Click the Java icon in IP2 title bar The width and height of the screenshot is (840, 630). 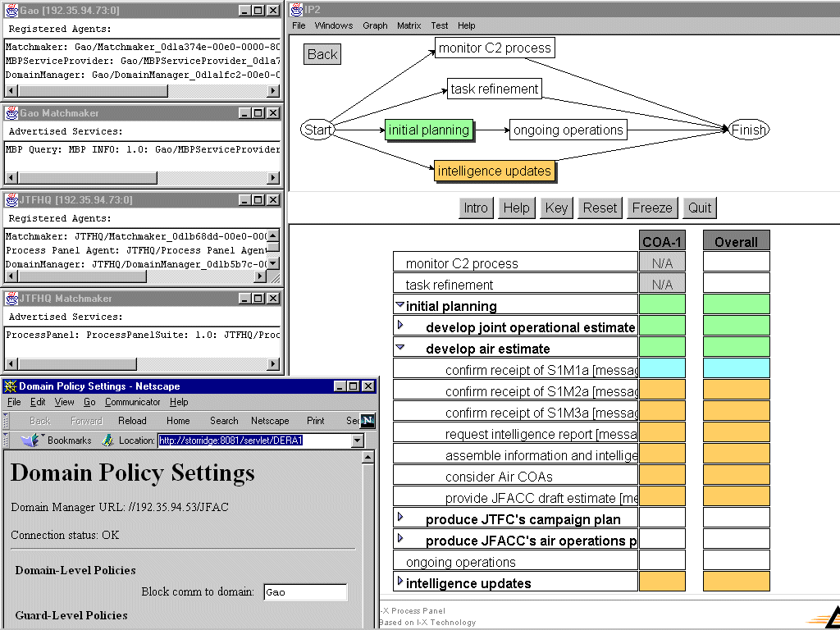(298, 10)
